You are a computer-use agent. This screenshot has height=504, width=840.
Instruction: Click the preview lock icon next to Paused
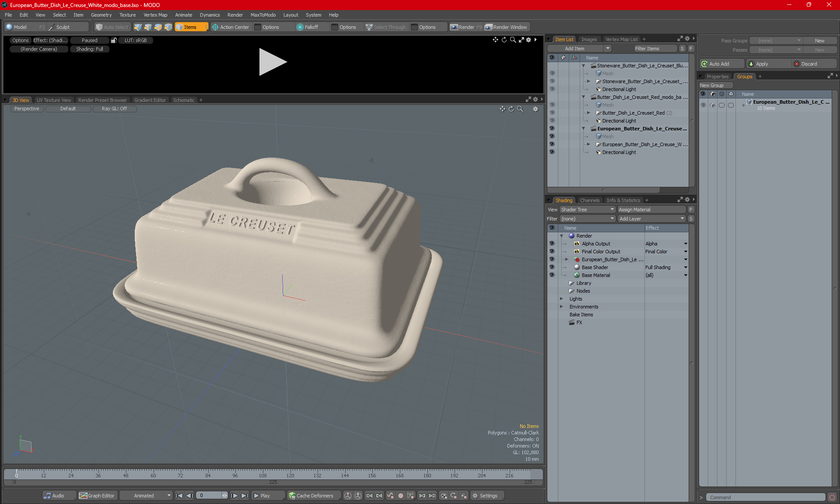coord(114,40)
